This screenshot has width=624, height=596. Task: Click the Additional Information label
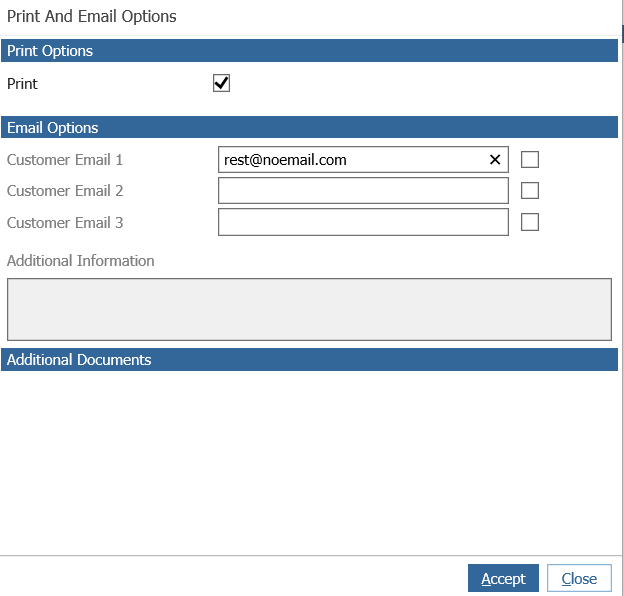tap(80, 261)
